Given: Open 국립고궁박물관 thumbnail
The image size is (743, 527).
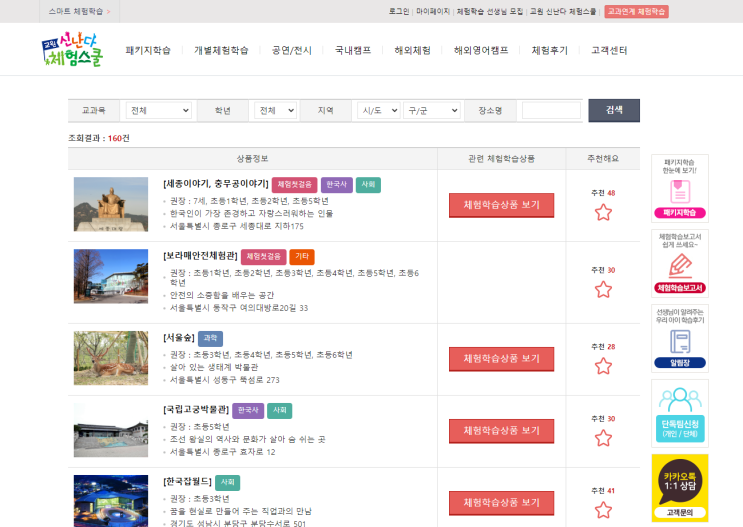Looking at the screenshot, I should (111, 430).
